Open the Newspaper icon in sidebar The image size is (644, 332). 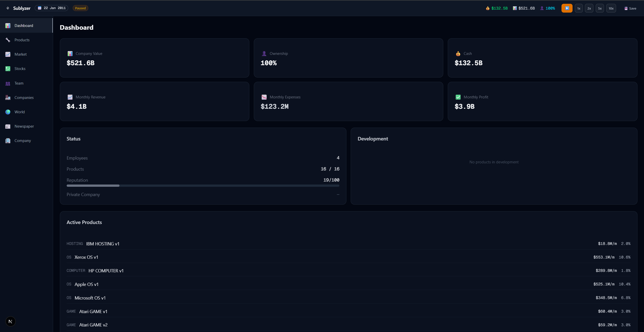pos(8,126)
